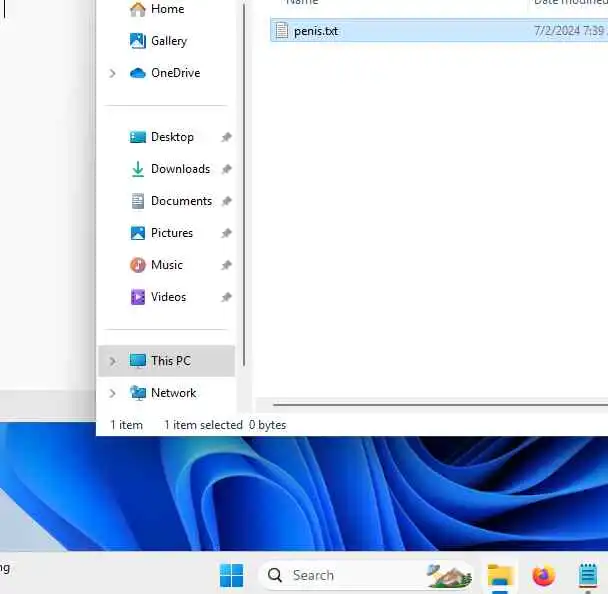The height and width of the screenshot is (594, 608).
Task: Open the Music folder
Action: pyautogui.click(x=167, y=265)
